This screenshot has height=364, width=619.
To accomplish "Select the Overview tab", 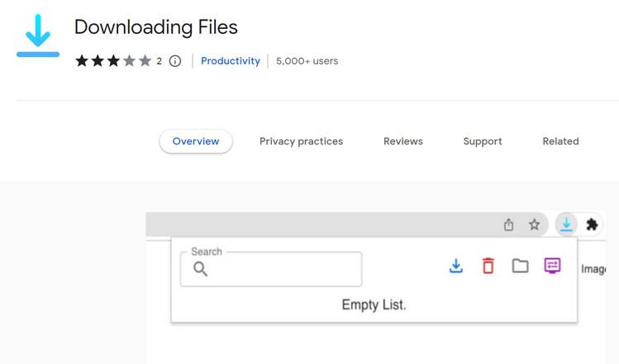I will tap(196, 141).
